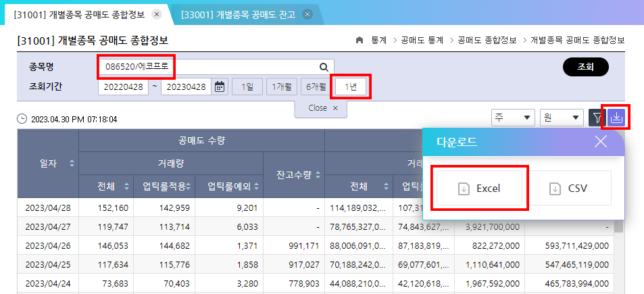Click cell value 3,921,700,000
644x294 pixels.
click(493, 226)
